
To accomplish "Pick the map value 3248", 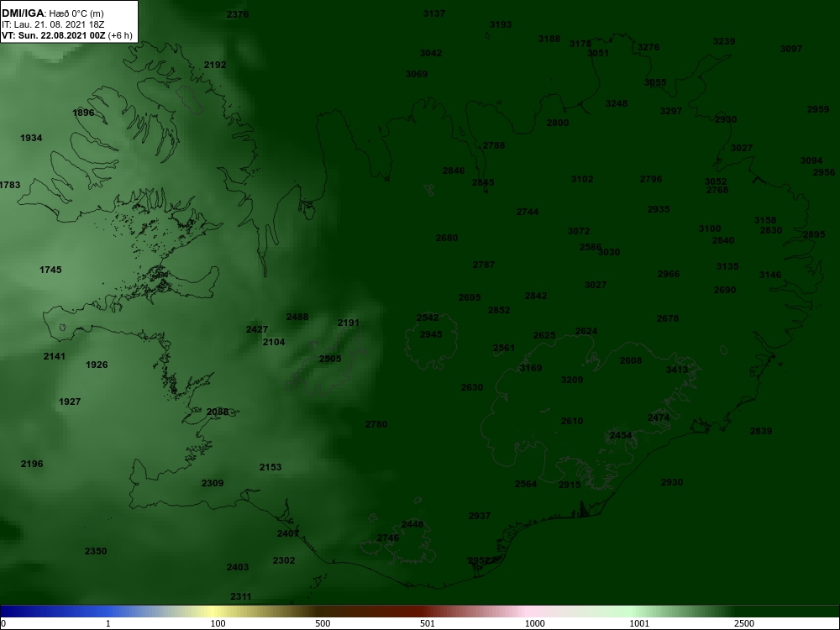I will (x=616, y=103).
